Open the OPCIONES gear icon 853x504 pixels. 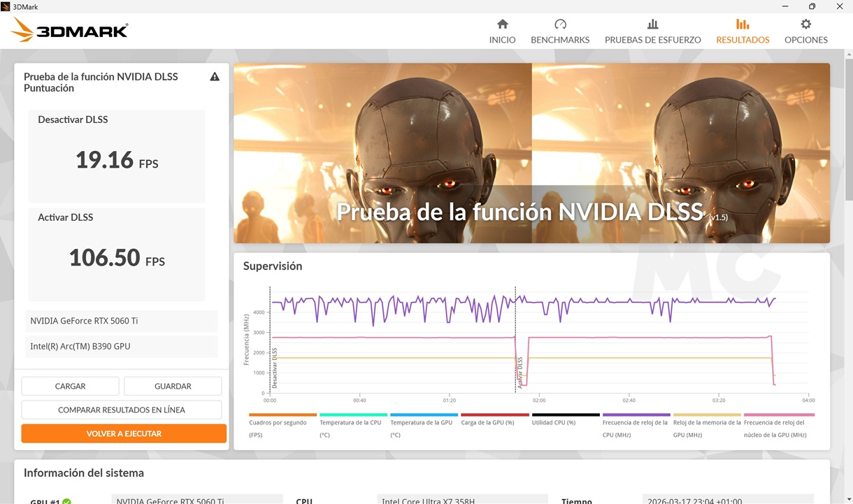pyautogui.click(x=805, y=23)
